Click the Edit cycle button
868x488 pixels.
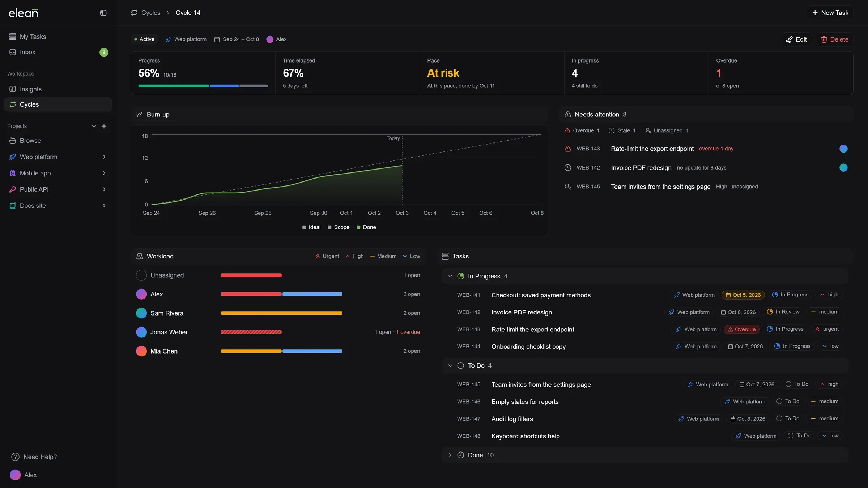[796, 39]
